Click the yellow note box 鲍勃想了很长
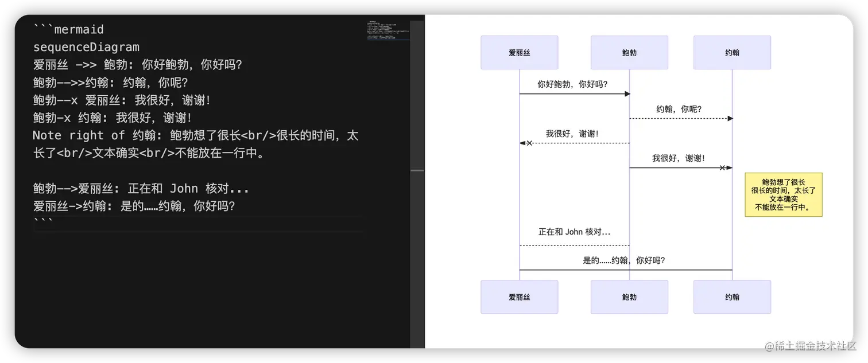The image size is (868, 363). point(784,194)
